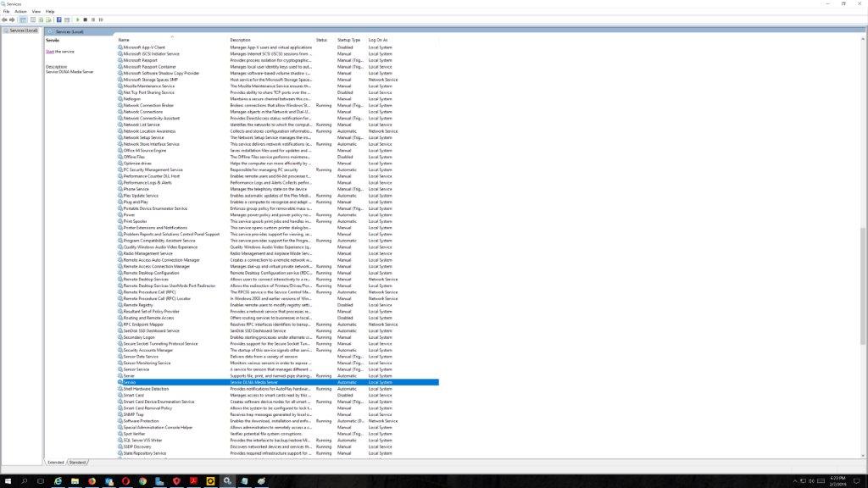Click the taskbar Search magnifier icon
Viewport: 868px width, 488px height.
(x=25, y=481)
